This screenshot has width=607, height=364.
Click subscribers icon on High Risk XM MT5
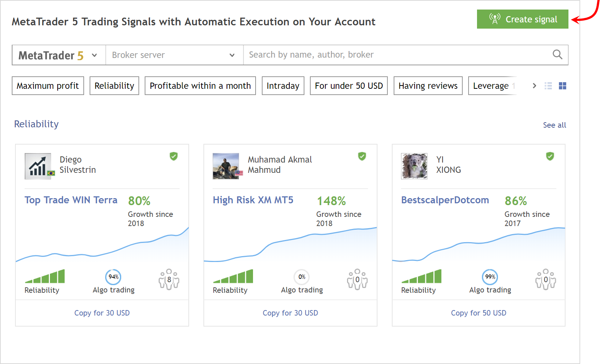[x=357, y=279]
